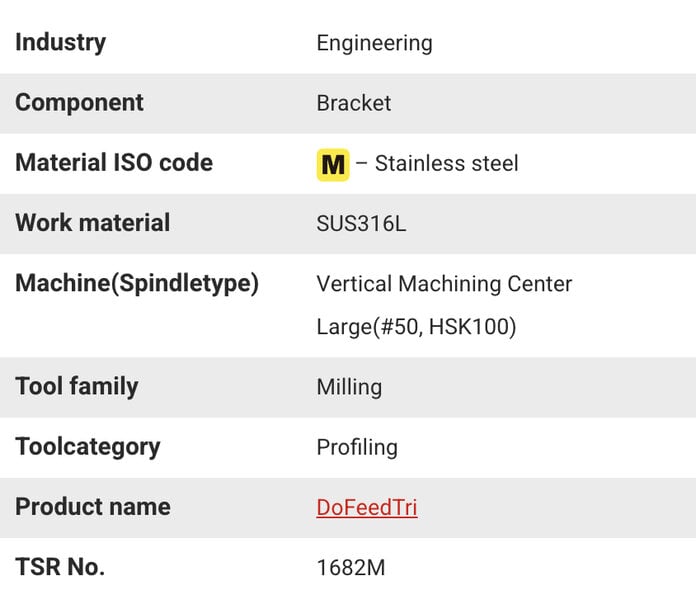Select the Material ISO code label

114,162
